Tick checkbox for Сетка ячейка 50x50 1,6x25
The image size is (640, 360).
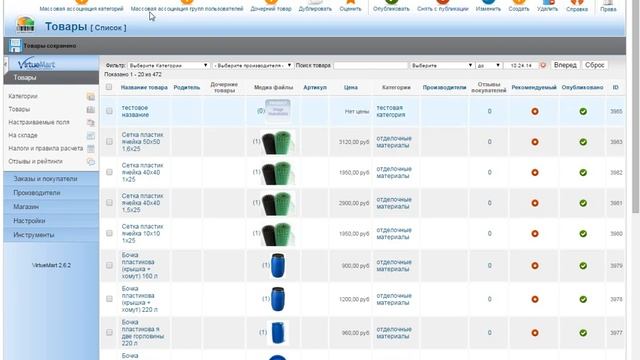click(x=109, y=142)
